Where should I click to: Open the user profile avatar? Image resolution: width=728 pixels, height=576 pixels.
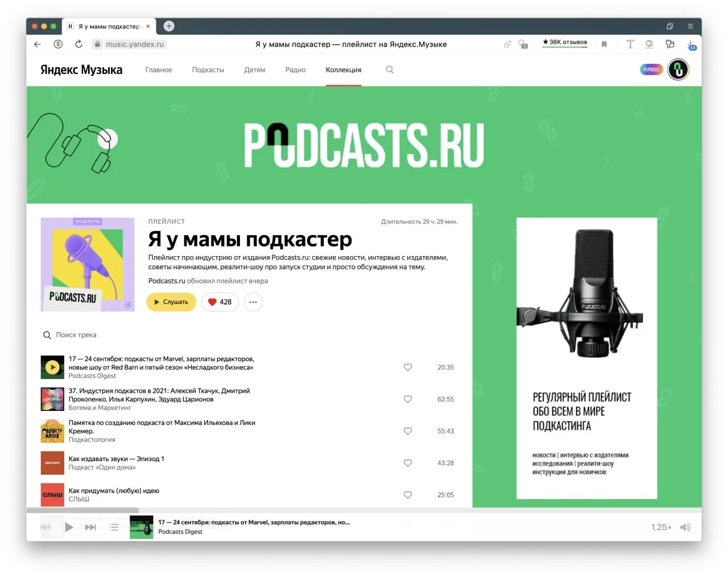678,69
